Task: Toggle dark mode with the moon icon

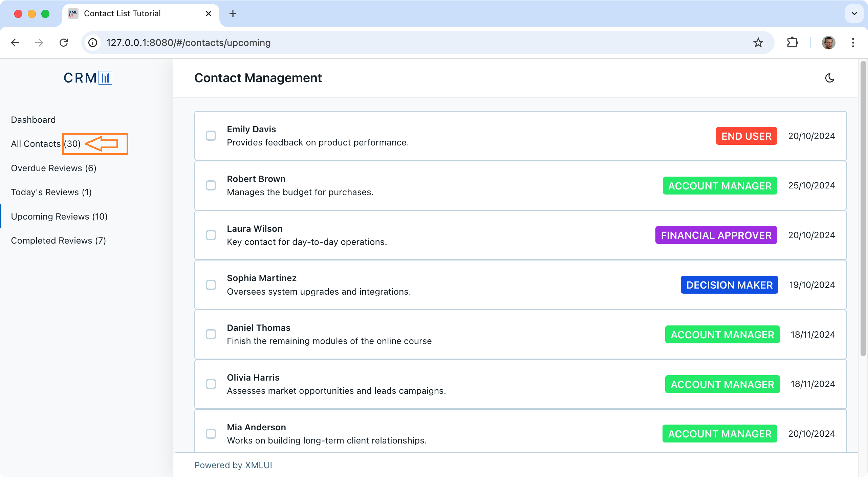Action: click(830, 78)
